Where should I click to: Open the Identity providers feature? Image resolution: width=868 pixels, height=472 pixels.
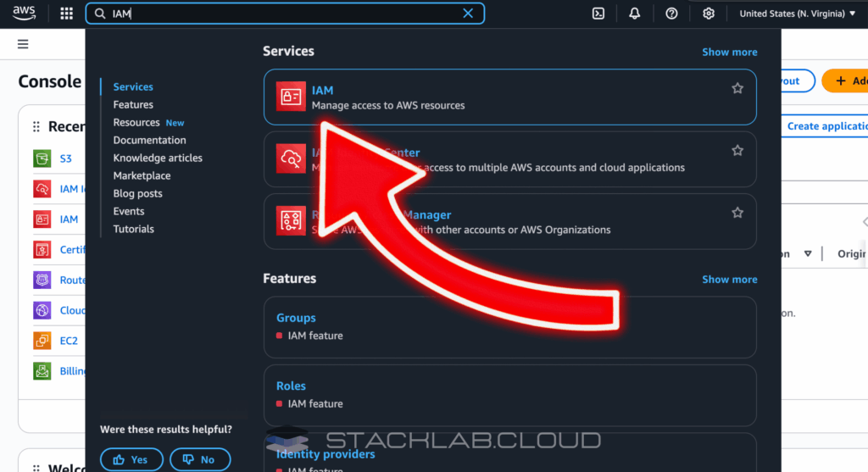(x=325, y=453)
